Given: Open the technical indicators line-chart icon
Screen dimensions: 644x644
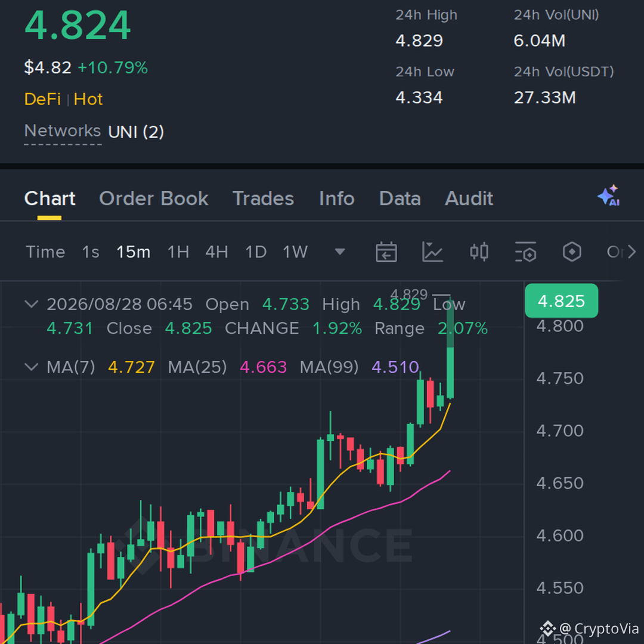Looking at the screenshot, I should (432, 252).
